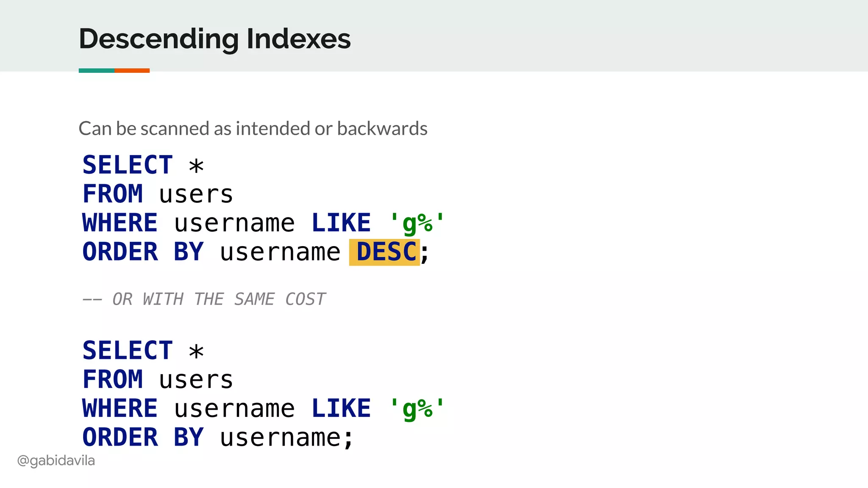
Task: Click "users" table name in the second query
Action: [x=196, y=380]
